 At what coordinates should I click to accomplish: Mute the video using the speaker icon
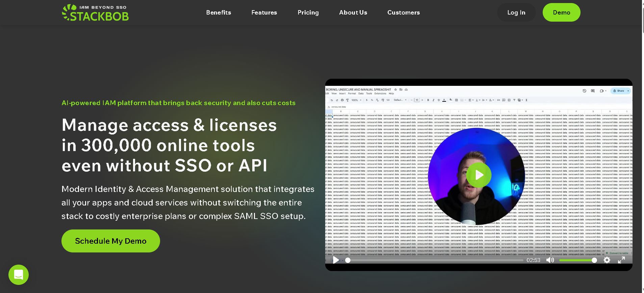pos(550,260)
